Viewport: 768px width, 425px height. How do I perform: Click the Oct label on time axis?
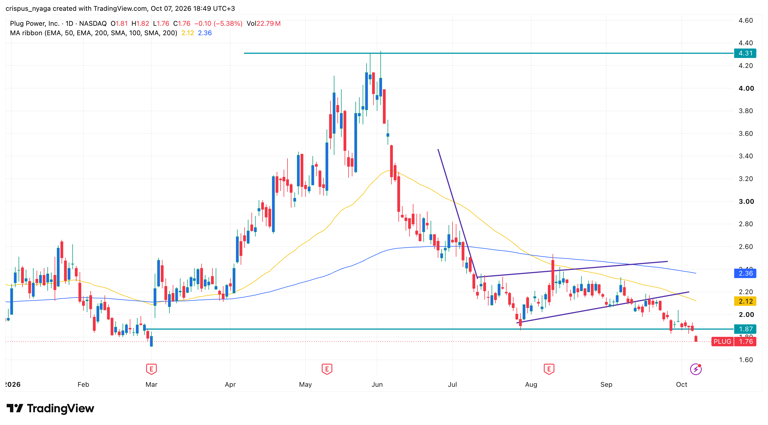click(681, 384)
